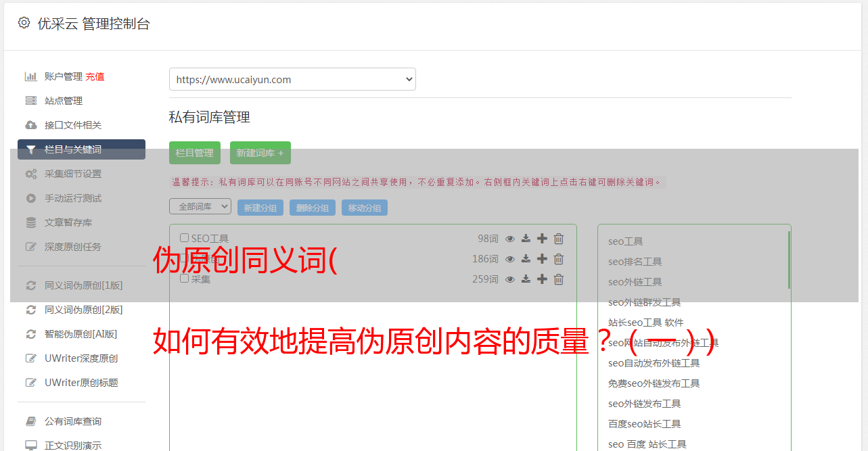Click the keyword "seo外链群发工具"

tap(645, 302)
